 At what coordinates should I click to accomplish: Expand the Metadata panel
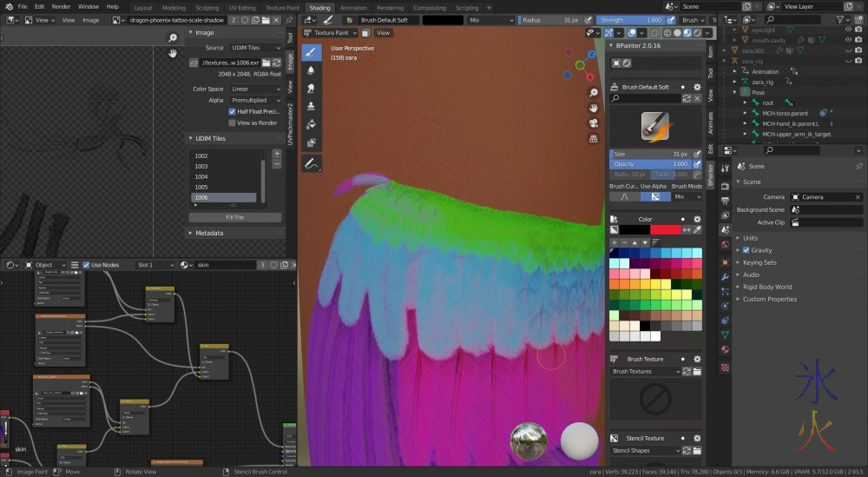point(208,233)
